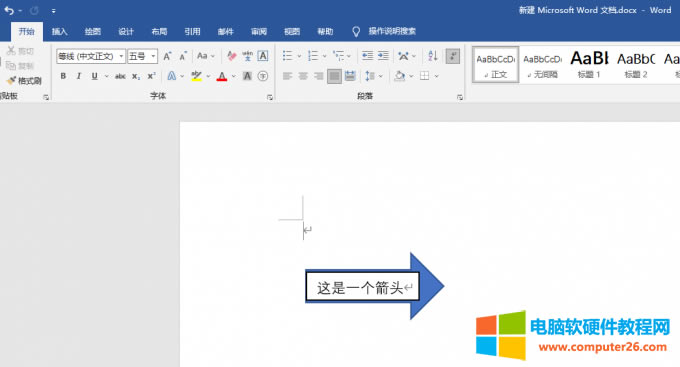
Task: Click the Undo arrow in title bar
Action: (x=9, y=10)
